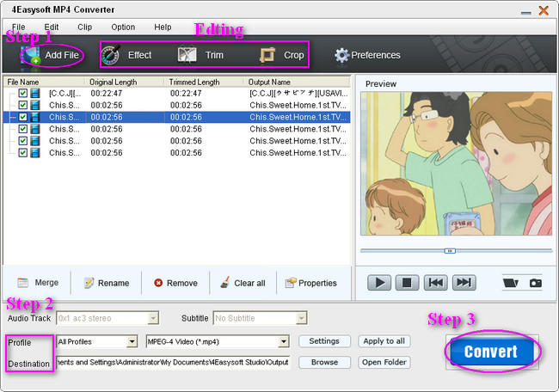Open file Properties

[310, 283]
